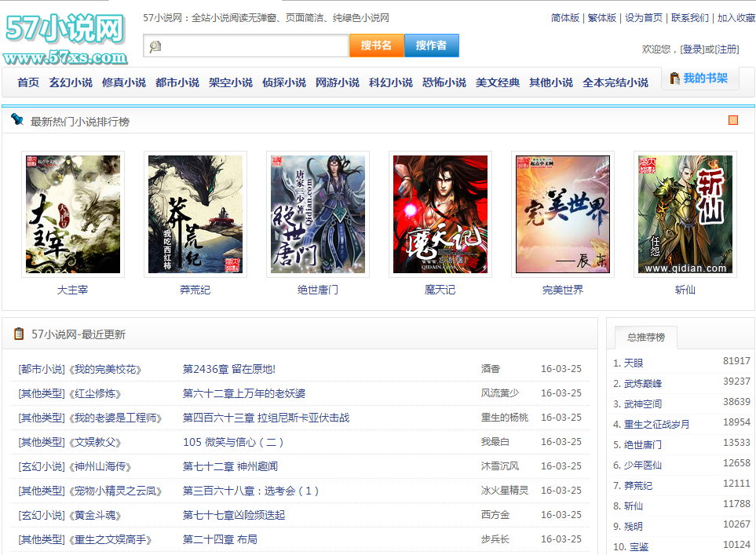Image resolution: width=756 pixels, height=555 pixels.
Task: Click 大主宰 title under cover
Action: coord(73,290)
